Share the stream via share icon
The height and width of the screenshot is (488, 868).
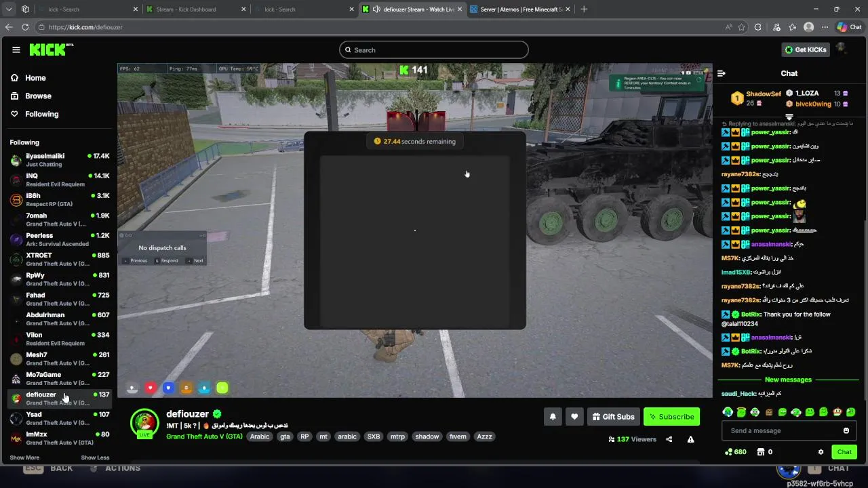pyautogui.click(x=669, y=439)
